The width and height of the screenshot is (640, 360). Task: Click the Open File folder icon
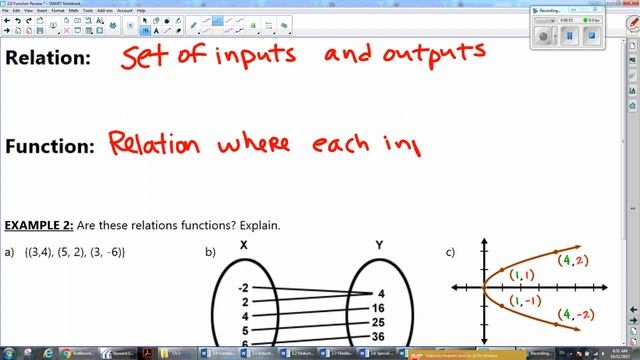pos(40,21)
